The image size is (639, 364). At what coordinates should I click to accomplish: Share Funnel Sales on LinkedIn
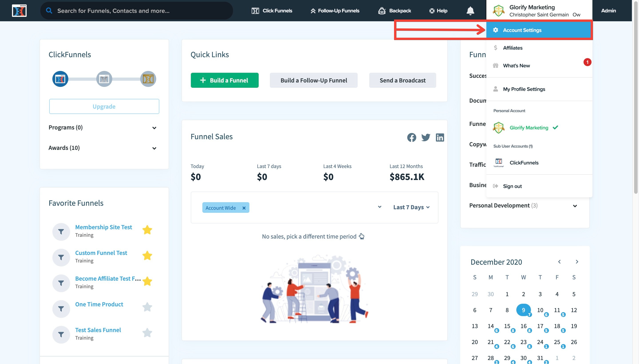pos(440,137)
